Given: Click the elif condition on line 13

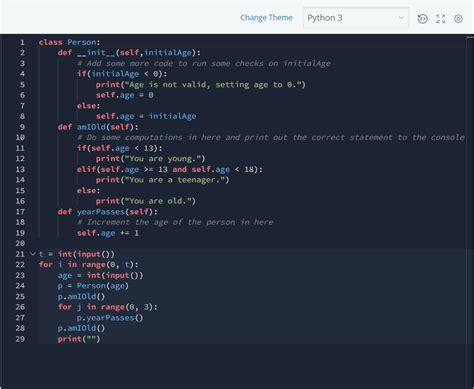Looking at the screenshot, I should [x=170, y=169].
